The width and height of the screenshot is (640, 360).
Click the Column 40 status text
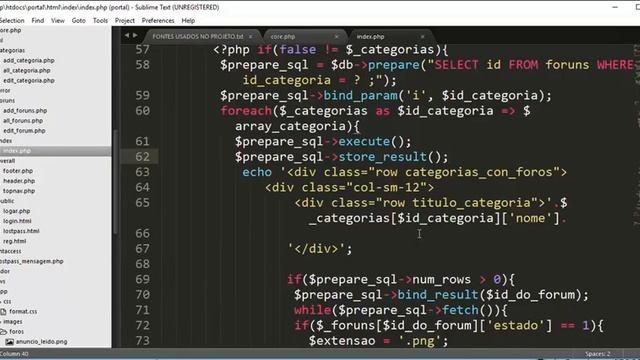click(14, 353)
